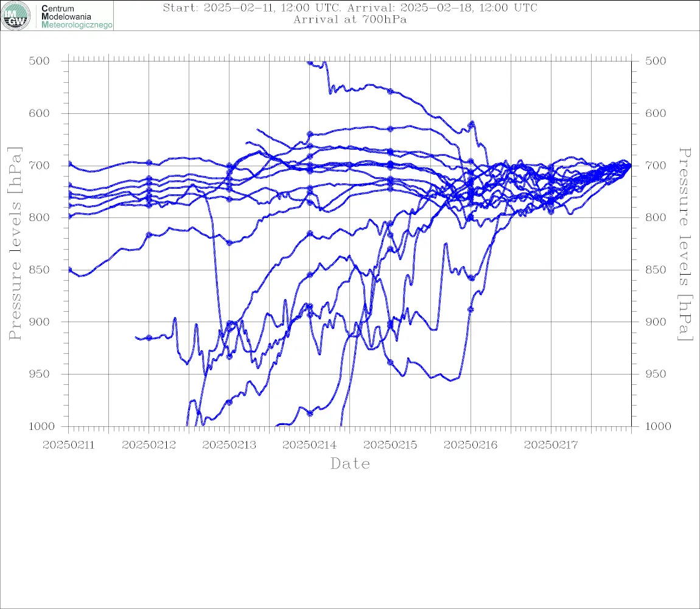700x609 pixels.
Task: Click the 20250217 date label
Action: 551,445
